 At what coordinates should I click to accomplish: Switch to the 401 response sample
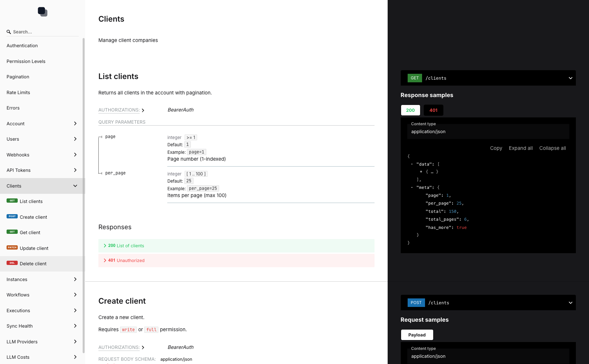click(x=433, y=110)
